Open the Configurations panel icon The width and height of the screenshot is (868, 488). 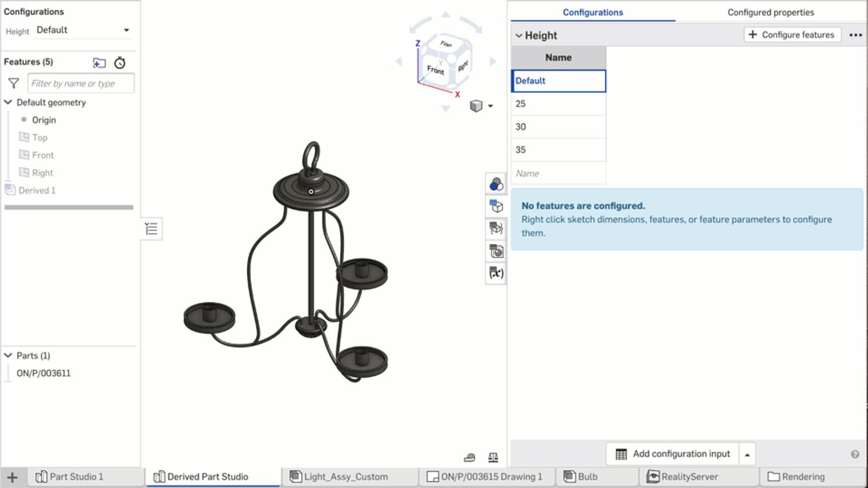496,207
